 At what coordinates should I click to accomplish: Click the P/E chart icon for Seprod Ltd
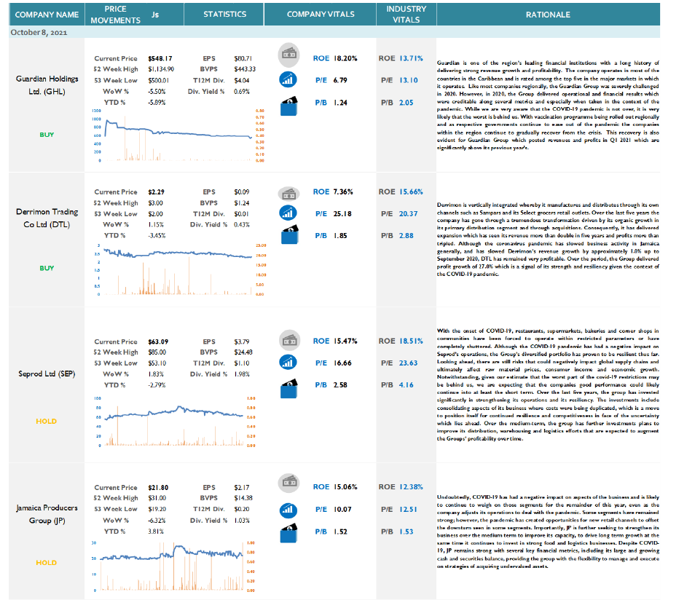point(289,363)
